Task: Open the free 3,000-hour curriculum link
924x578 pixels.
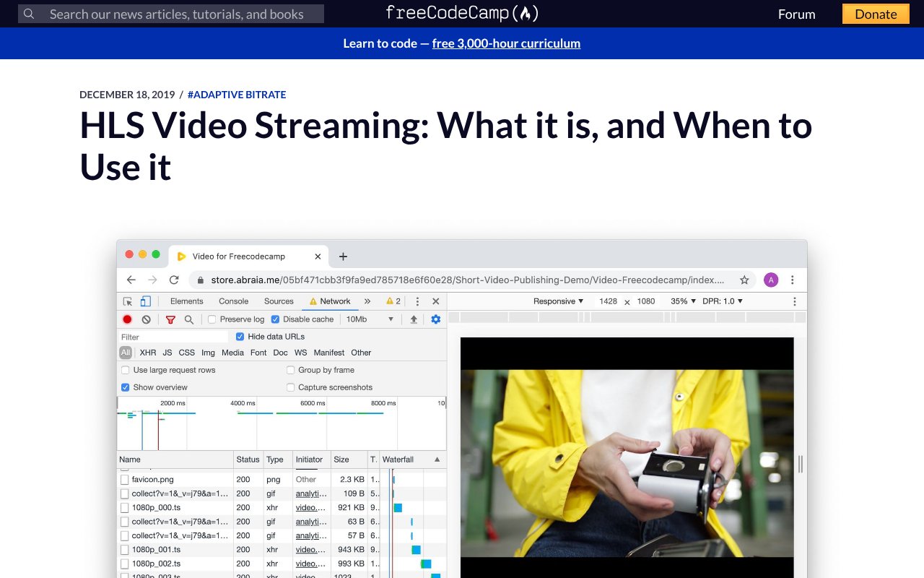Action: tap(506, 43)
